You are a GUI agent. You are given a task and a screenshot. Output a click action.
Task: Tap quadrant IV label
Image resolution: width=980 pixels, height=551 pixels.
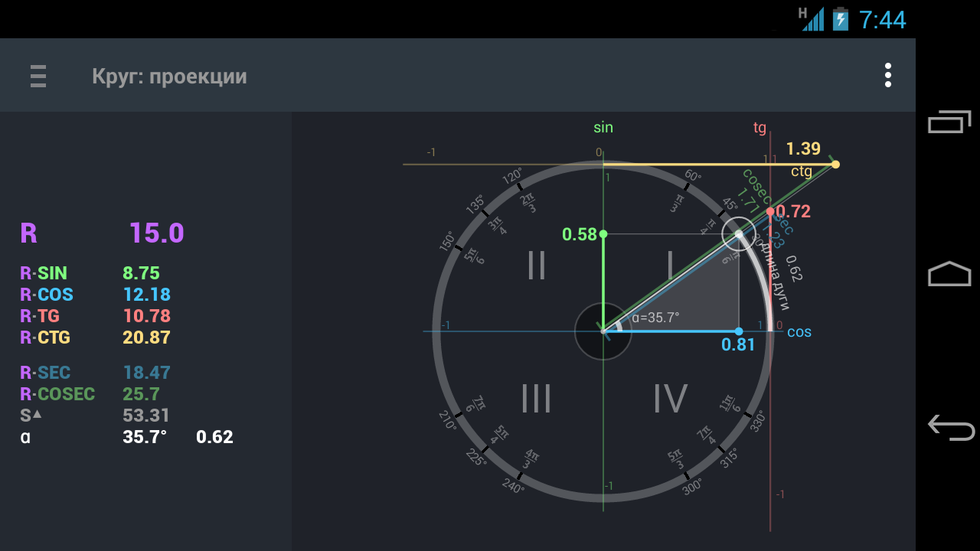[x=670, y=399]
